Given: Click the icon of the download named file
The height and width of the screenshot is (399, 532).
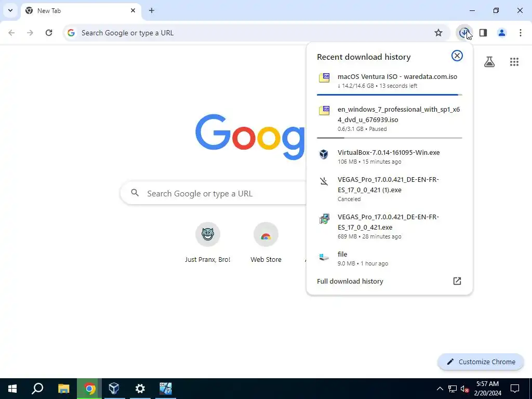Looking at the screenshot, I should [324, 257].
